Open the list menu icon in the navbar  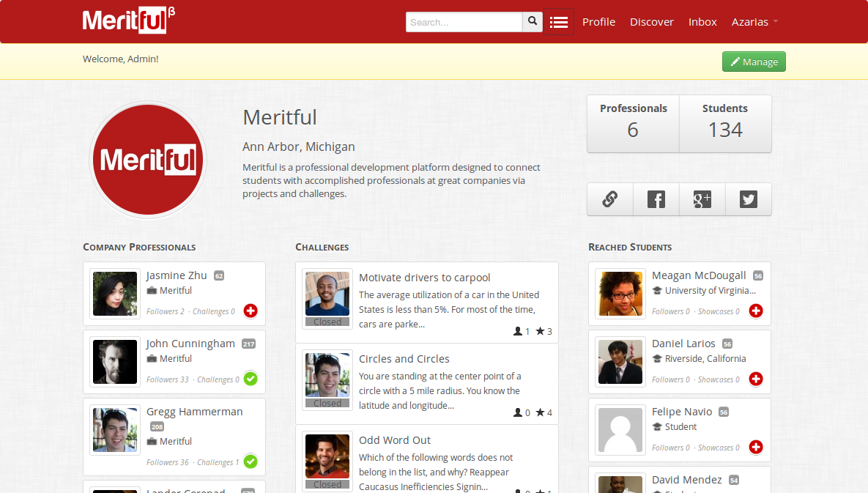click(x=559, y=22)
